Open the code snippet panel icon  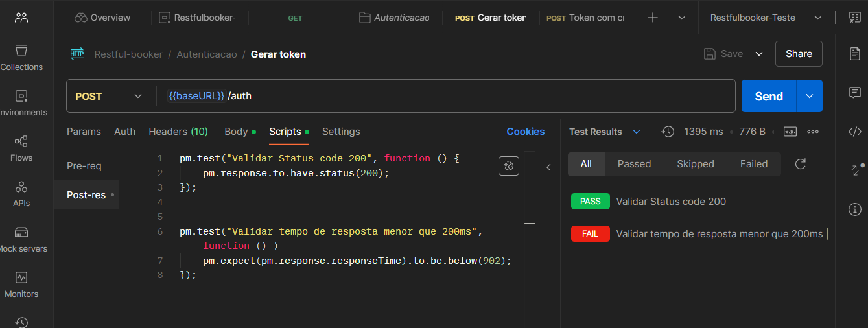(854, 132)
